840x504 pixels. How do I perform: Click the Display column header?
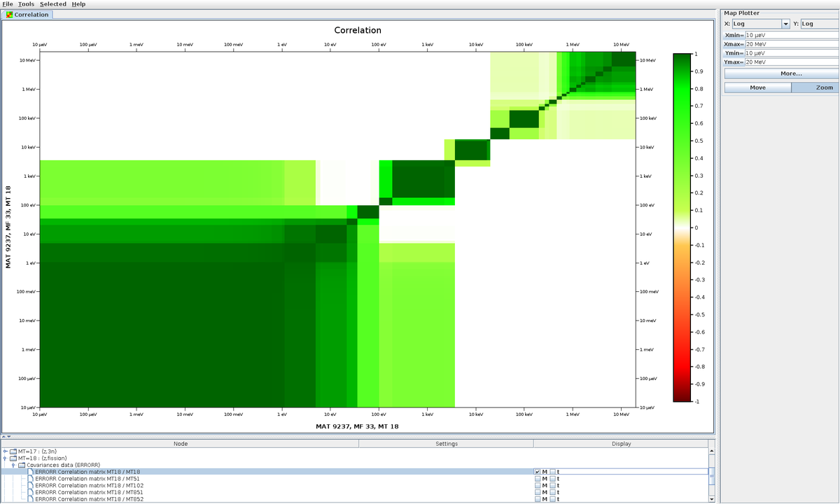coord(621,444)
